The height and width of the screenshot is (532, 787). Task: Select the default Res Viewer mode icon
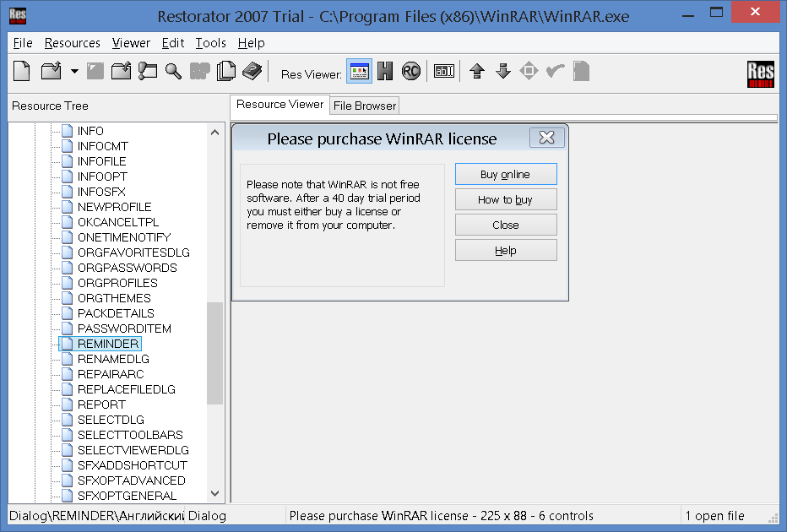(x=360, y=72)
